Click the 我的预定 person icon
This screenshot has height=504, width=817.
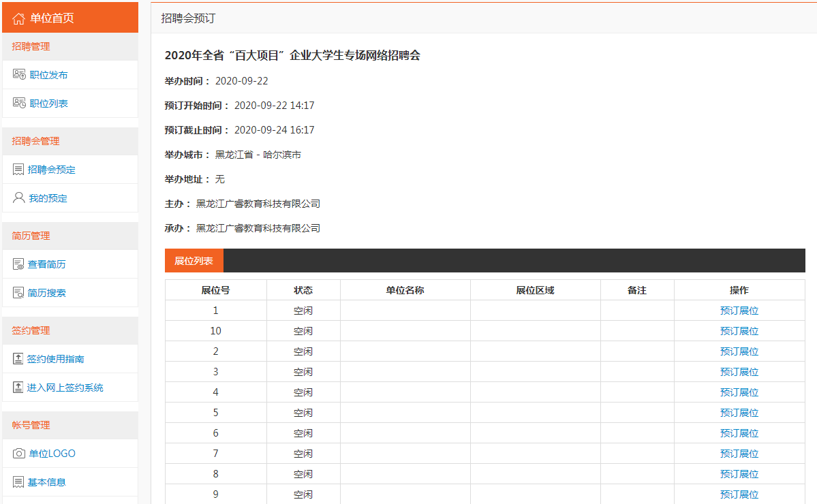tap(18, 198)
